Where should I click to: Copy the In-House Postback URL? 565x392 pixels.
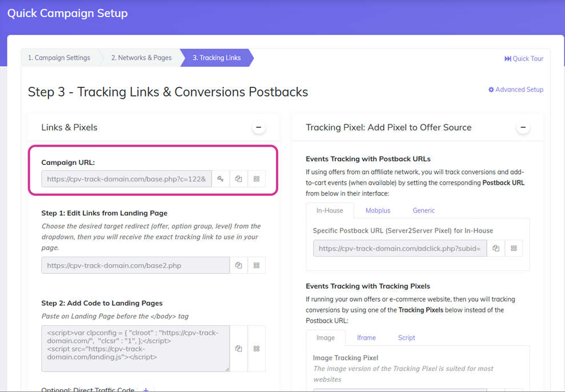pos(496,248)
